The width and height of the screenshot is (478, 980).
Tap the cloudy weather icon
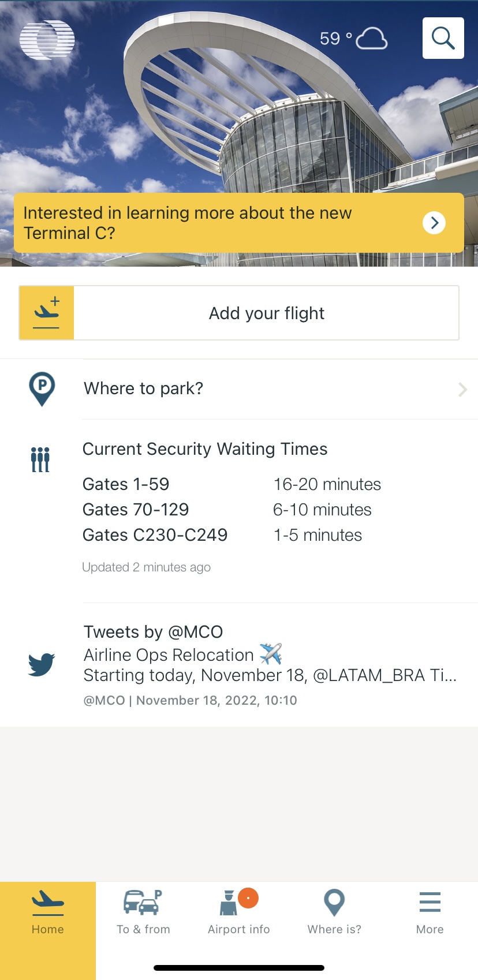pos(371,39)
